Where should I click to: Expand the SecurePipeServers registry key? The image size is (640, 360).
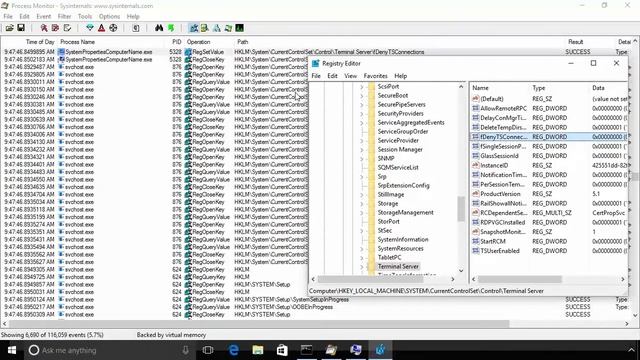[362, 104]
